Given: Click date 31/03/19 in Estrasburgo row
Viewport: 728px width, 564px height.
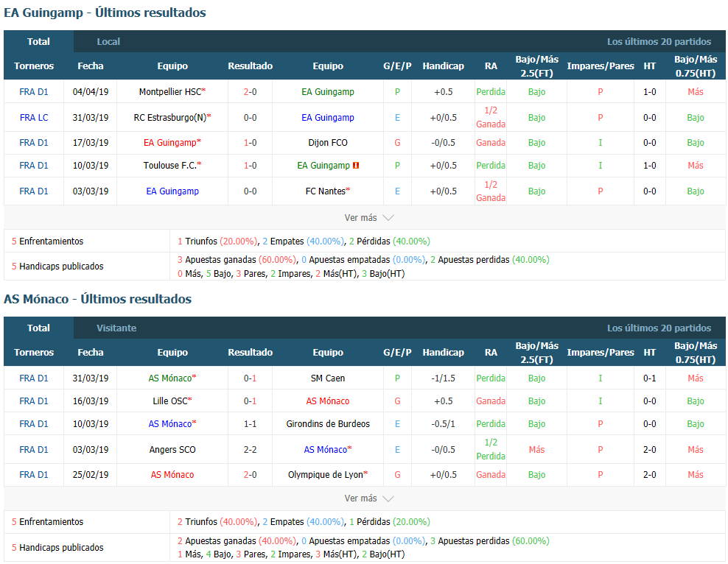Looking at the screenshot, I should point(91,117).
